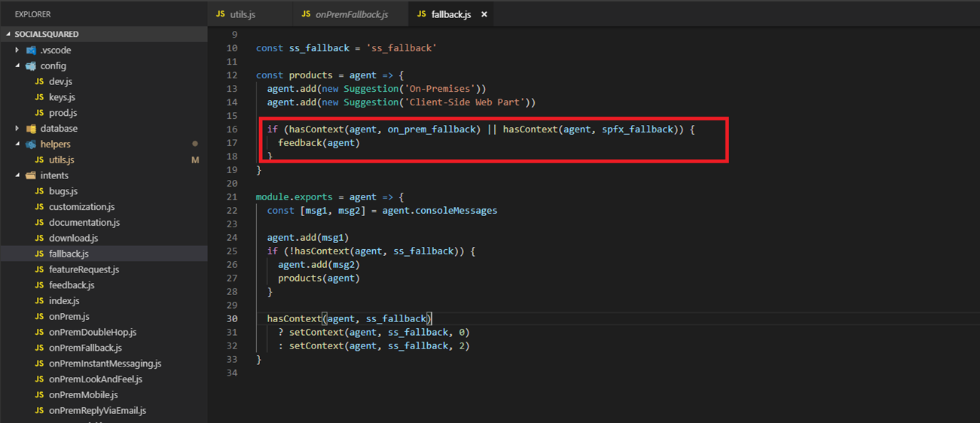The height and width of the screenshot is (423, 980).
Task: Click the JS icon beside index.js
Action: click(x=39, y=301)
